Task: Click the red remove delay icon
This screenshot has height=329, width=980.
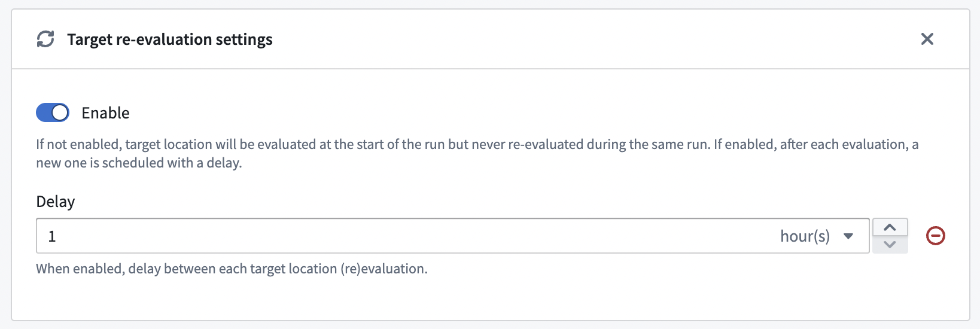Action: (936, 236)
